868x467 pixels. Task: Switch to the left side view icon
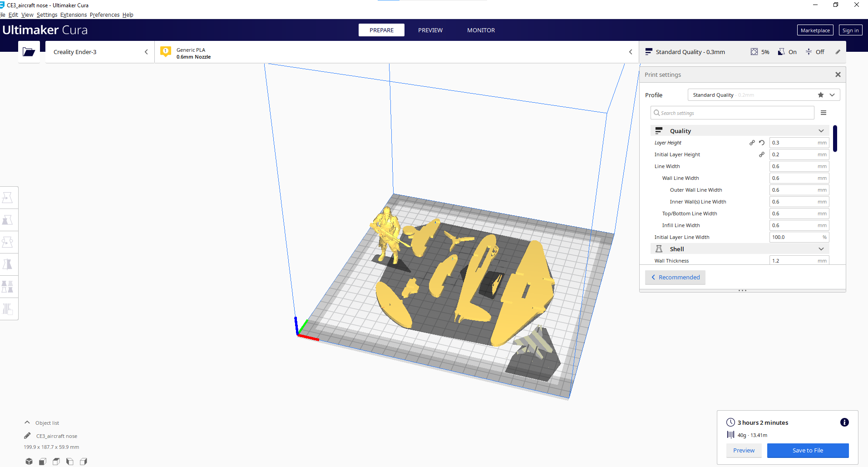click(x=70, y=462)
